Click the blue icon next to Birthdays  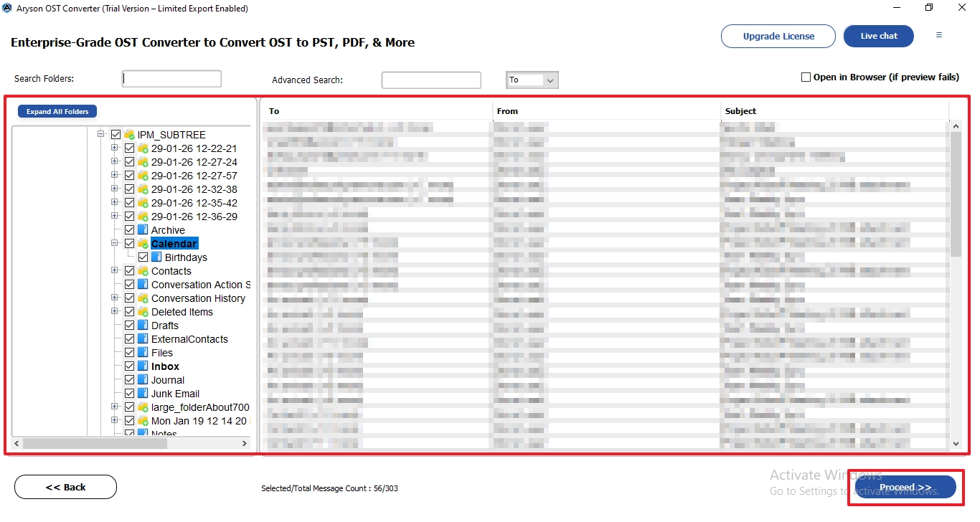[x=156, y=257]
